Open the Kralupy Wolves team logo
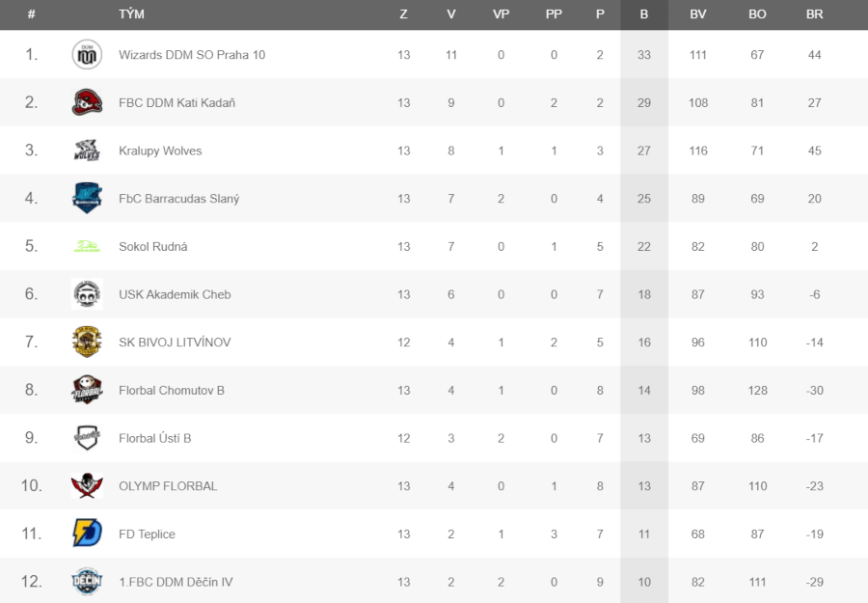Viewport: 868px width, 603px height. click(87, 151)
